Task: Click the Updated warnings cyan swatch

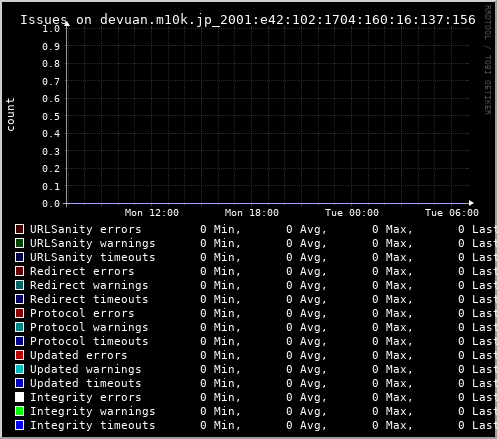Action: point(20,369)
